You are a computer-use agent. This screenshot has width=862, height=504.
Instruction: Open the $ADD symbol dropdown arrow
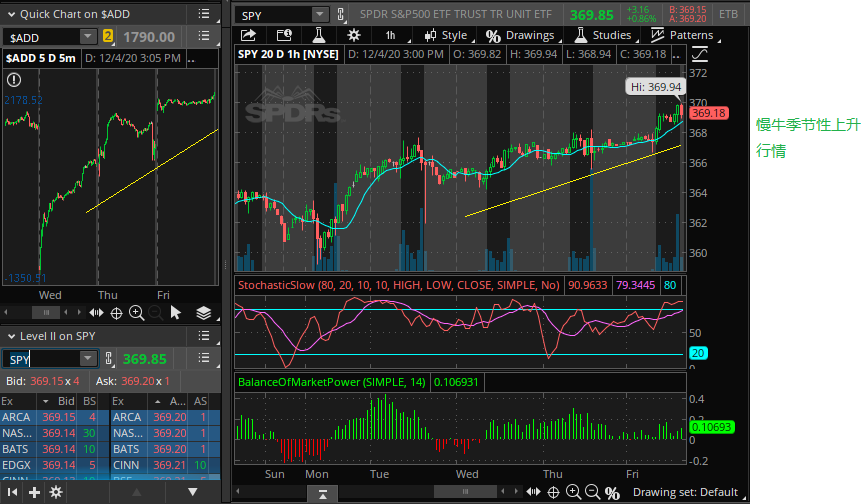[x=87, y=37]
